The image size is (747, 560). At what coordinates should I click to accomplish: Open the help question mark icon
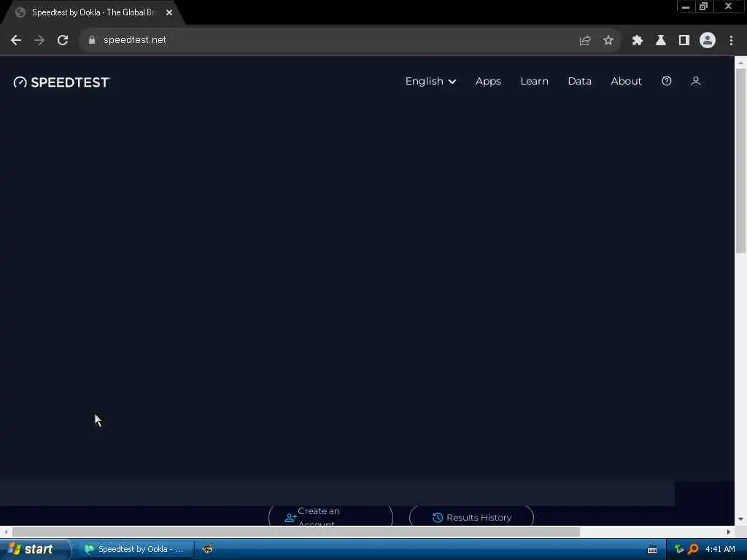tap(667, 82)
